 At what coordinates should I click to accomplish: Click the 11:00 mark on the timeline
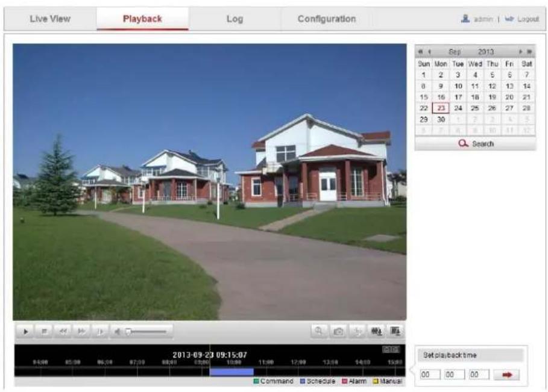tap(266, 362)
